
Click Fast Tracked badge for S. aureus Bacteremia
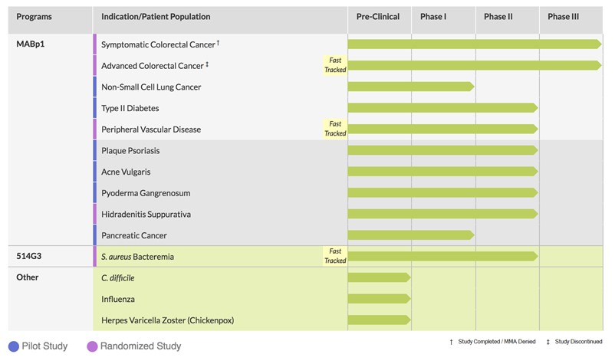click(335, 256)
